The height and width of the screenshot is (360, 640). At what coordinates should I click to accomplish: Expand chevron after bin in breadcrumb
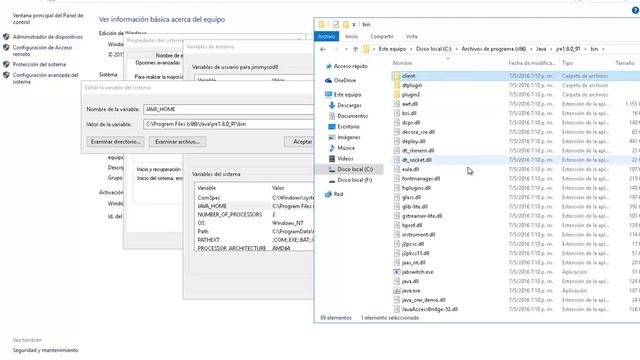pos(604,49)
